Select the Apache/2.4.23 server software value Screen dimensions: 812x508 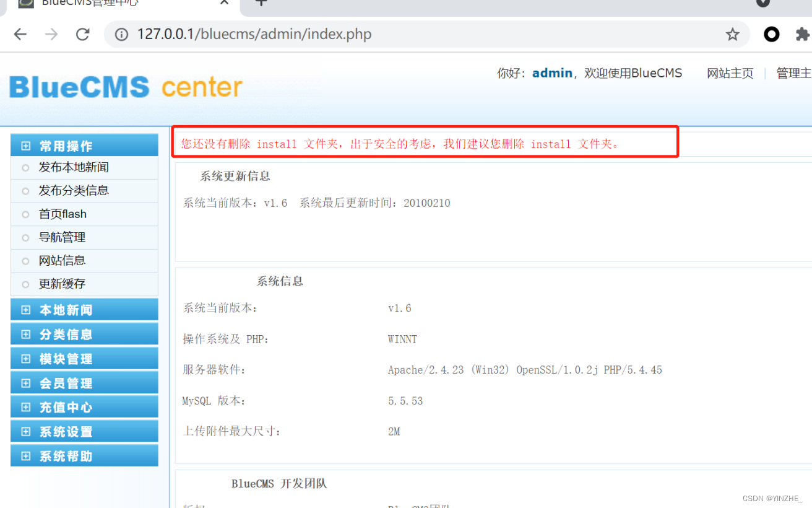tap(525, 370)
